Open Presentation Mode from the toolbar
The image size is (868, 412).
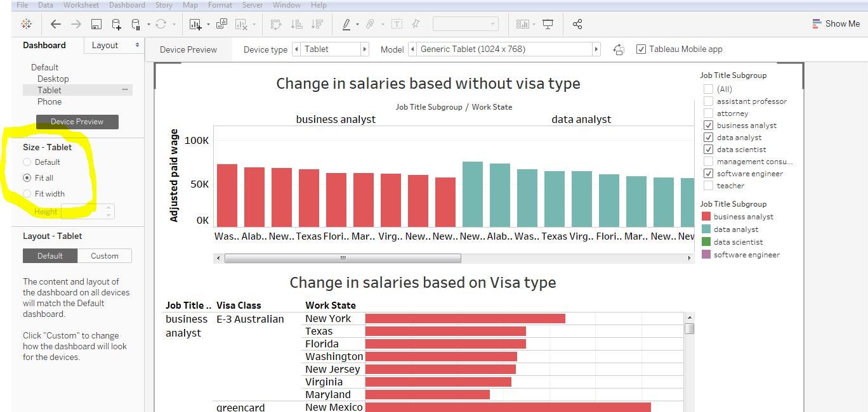click(x=546, y=23)
